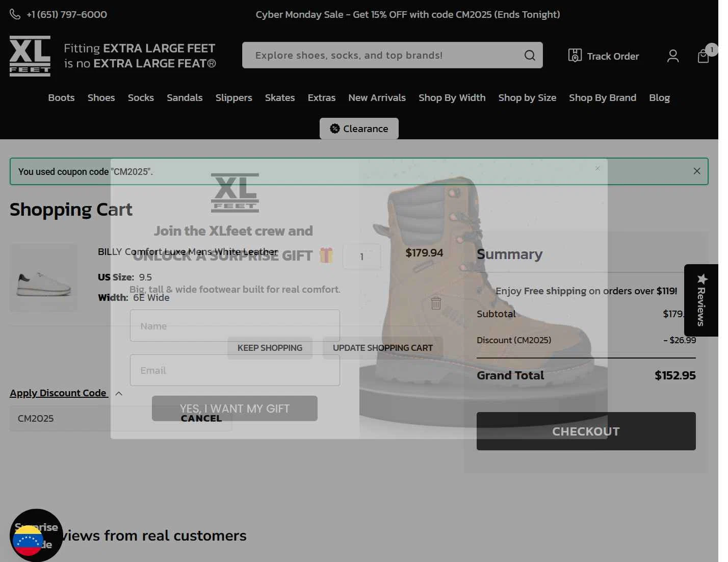Image resolution: width=728 pixels, height=562 pixels.
Task: Close the surprise gift popup
Action: (x=597, y=168)
